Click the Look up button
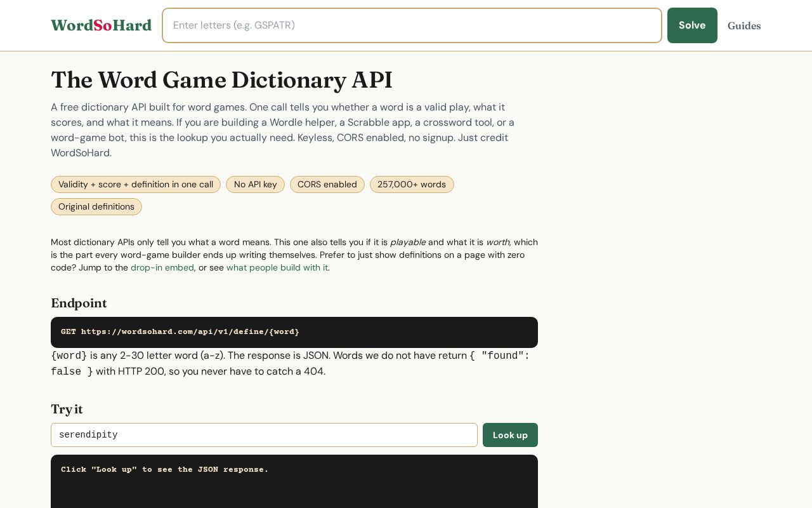Image resolution: width=812 pixels, height=508 pixels. 510,435
